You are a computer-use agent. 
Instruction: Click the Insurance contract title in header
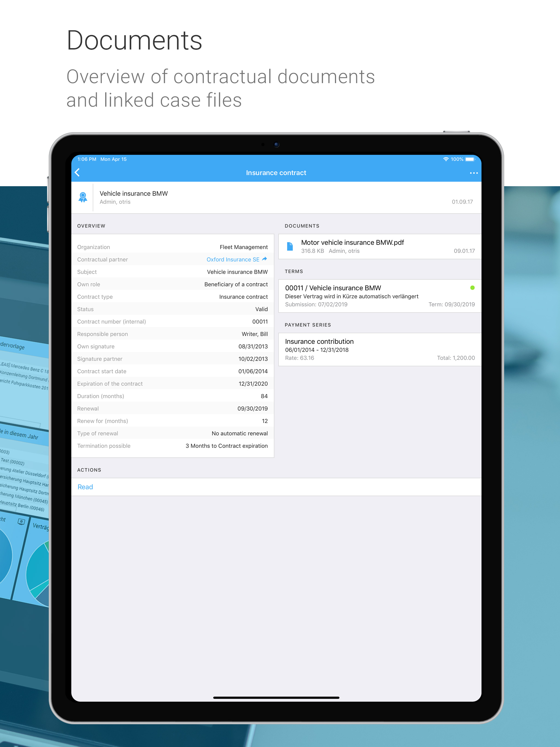[276, 173]
